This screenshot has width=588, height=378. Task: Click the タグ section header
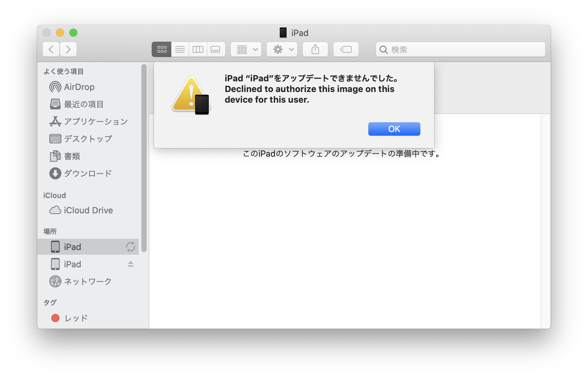pos(50,302)
